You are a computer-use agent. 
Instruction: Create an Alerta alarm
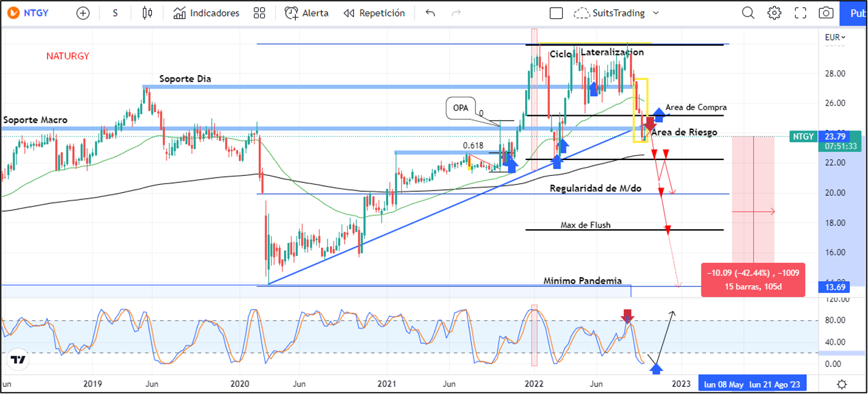tap(306, 13)
